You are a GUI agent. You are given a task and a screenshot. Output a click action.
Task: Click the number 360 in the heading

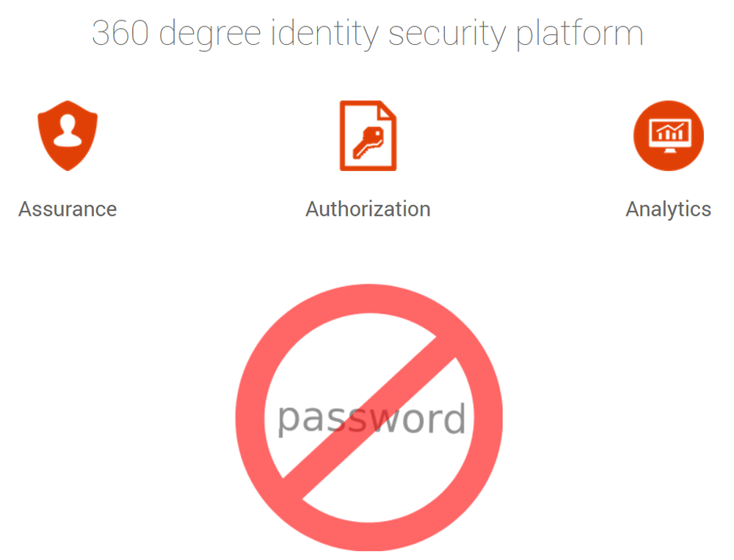(x=120, y=33)
